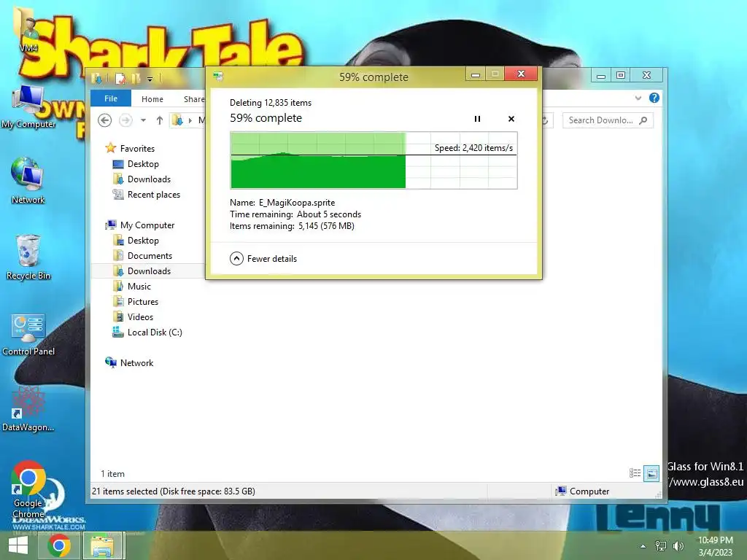Open taskbar clock showing 10:49 PM
The height and width of the screenshot is (560, 747).
pos(716,546)
